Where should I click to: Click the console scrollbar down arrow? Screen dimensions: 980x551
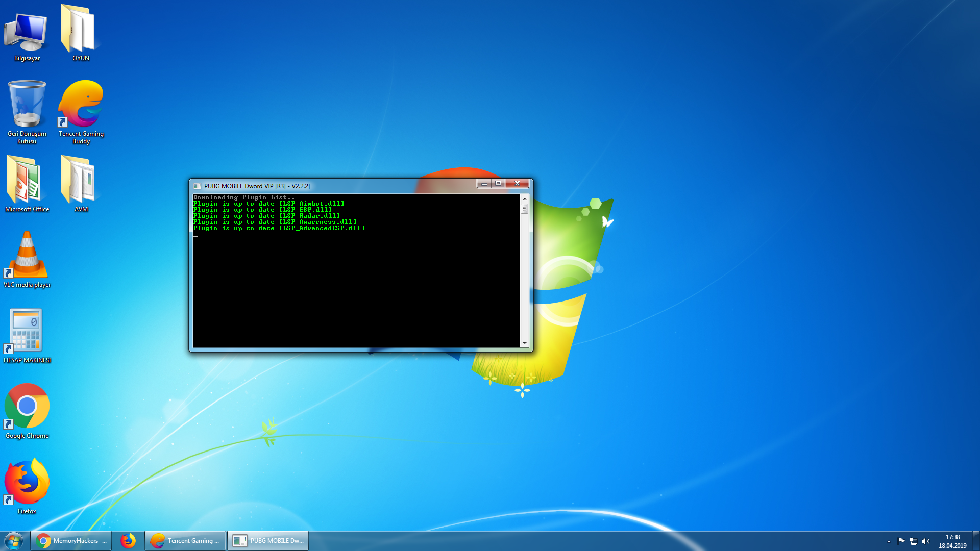point(524,343)
